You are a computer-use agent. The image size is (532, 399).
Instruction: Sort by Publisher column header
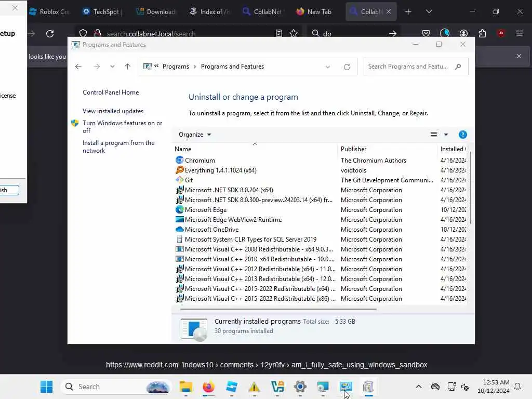click(x=387, y=149)
